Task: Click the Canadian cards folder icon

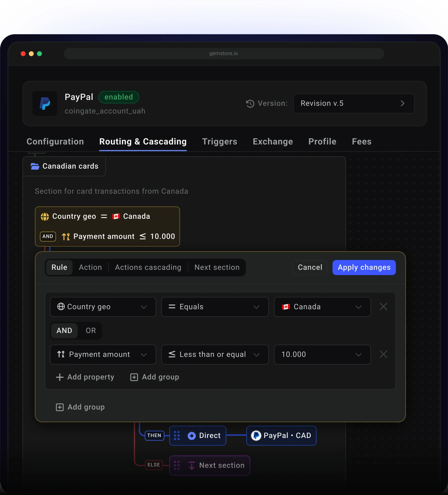Action: [x=35, y=166]
